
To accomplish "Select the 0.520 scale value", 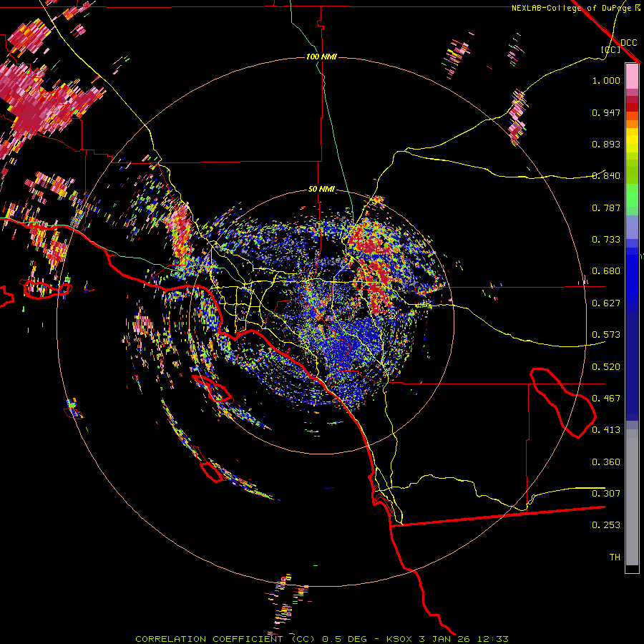I will coord(606,367).
